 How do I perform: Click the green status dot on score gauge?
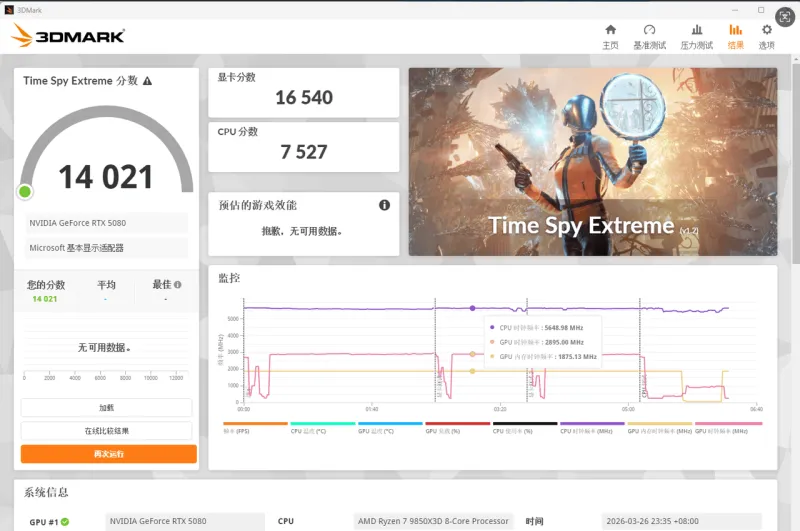click(24, 192)
